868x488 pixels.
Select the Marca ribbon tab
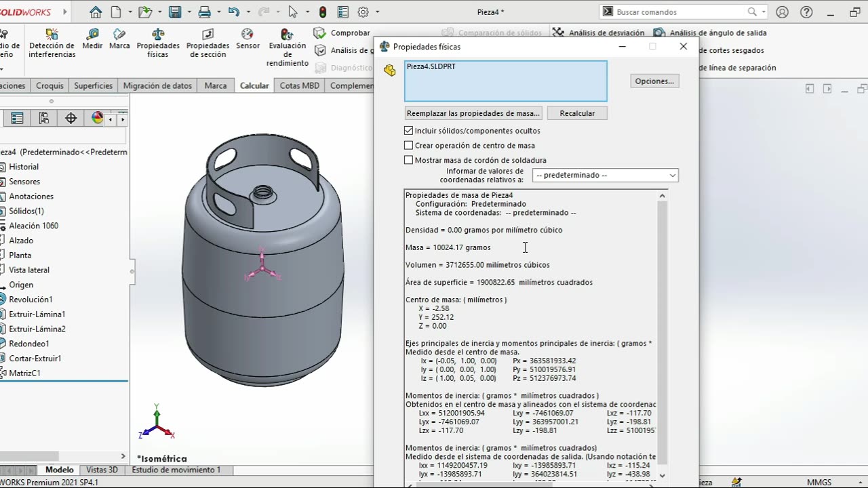[x=216, y=85]
